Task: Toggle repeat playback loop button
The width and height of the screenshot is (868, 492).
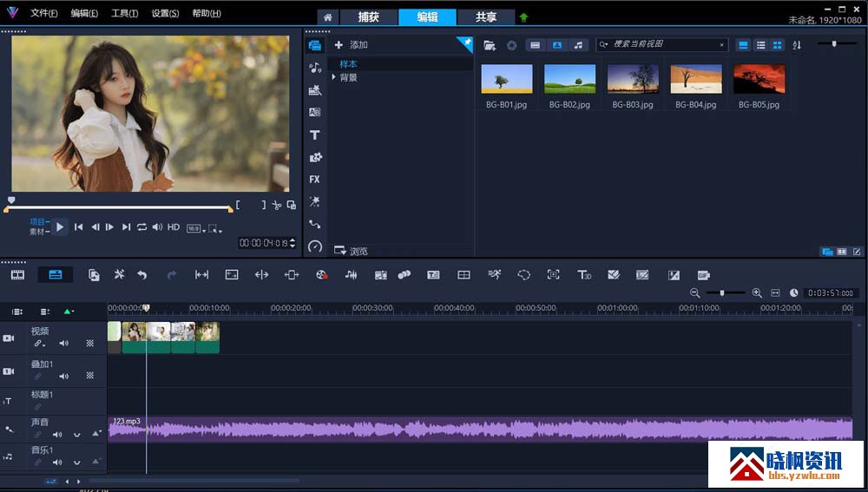Action: click(141, 226)
